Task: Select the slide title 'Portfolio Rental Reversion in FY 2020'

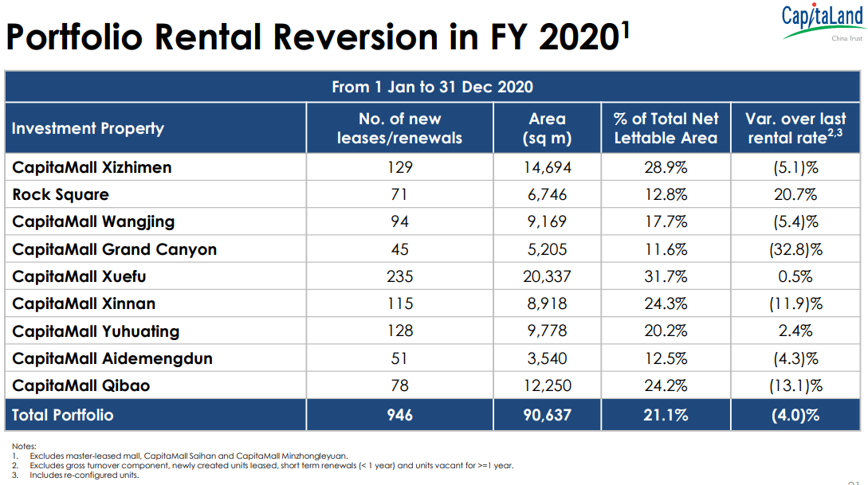Action: (318, 37)
